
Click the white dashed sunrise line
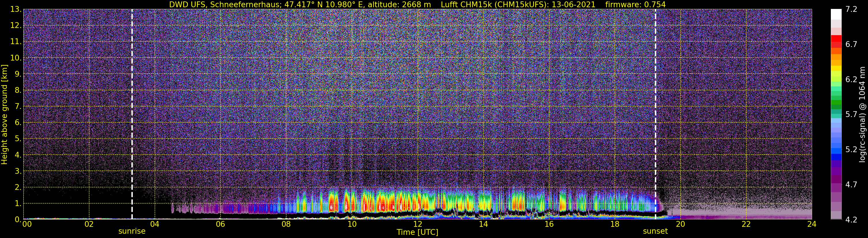132,114
